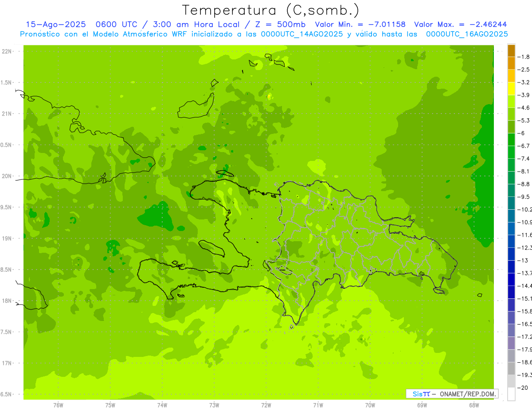Click the "-2.5" colorbar value
The width and height of the screenshot is (532, 411).
point(524,70)
